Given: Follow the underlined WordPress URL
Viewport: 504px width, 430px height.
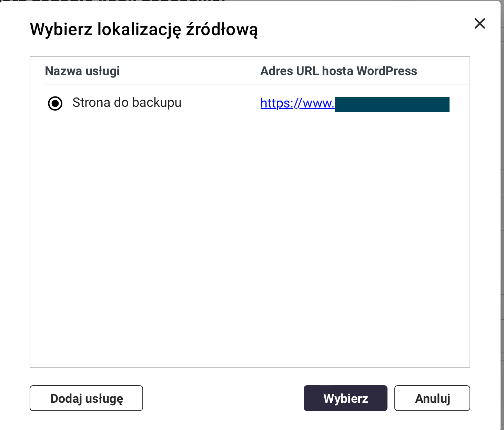Looking at the screenshot, I should (x=297, y=103).
